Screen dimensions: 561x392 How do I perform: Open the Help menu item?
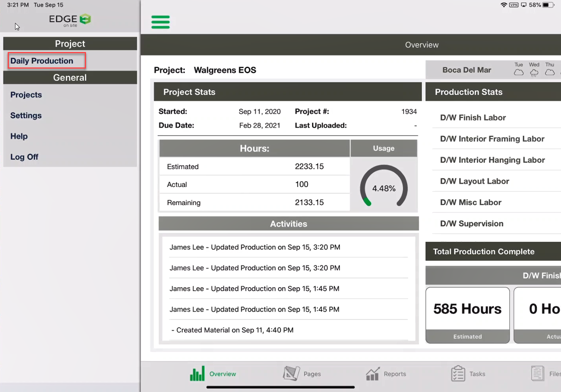click(19, 136)
